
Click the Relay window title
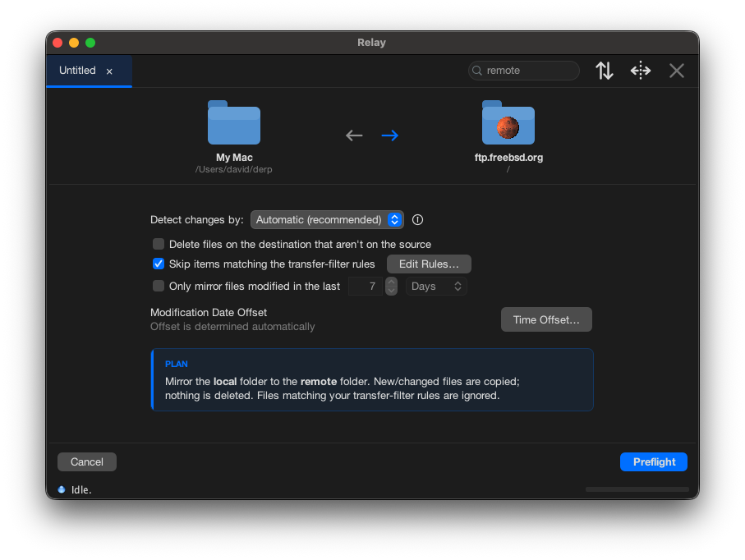tap(371, 42)
